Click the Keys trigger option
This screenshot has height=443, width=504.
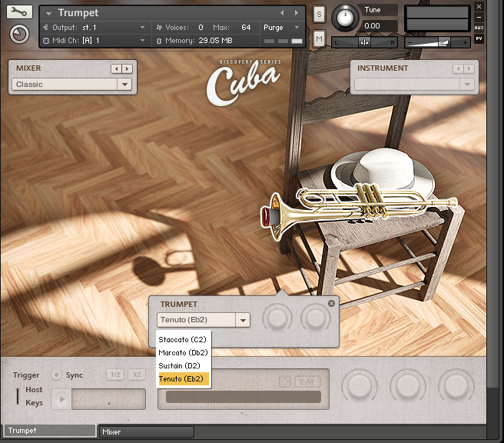coord(34,403)
